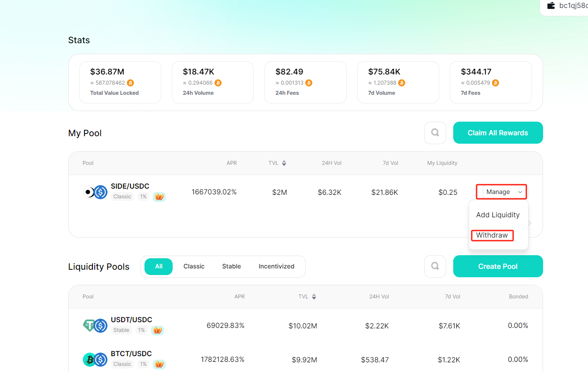Click the 1667039.02% APR value
Image resolution: width=588 pixels, height=372 pixels.
[x=214, y=192]
